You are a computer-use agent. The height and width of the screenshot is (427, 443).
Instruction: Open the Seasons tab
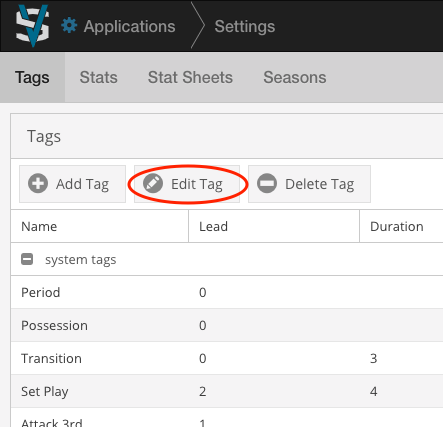pos(295,77)
